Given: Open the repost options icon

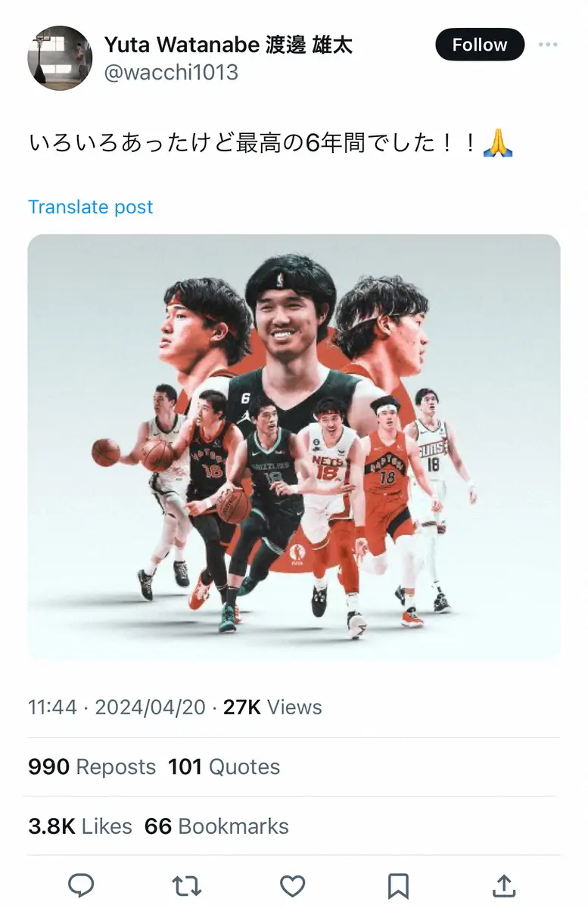Looking at the screenshot, I should click(x=186, y=885).
